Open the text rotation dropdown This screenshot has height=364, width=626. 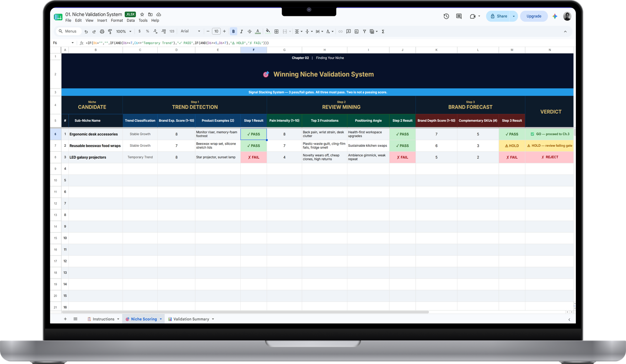[330, 31]
